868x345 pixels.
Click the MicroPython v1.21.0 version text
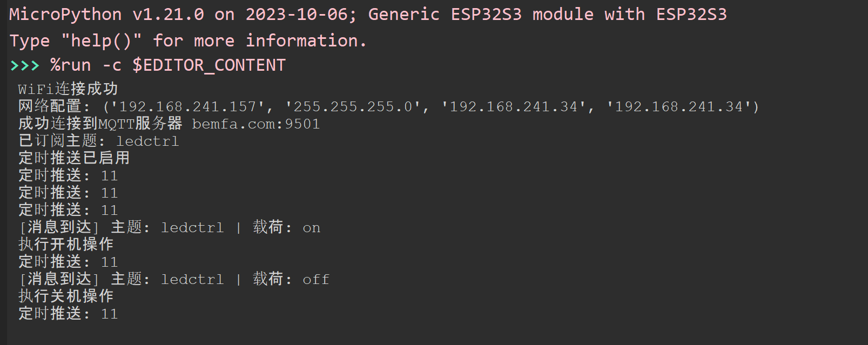tap(106, 15)
